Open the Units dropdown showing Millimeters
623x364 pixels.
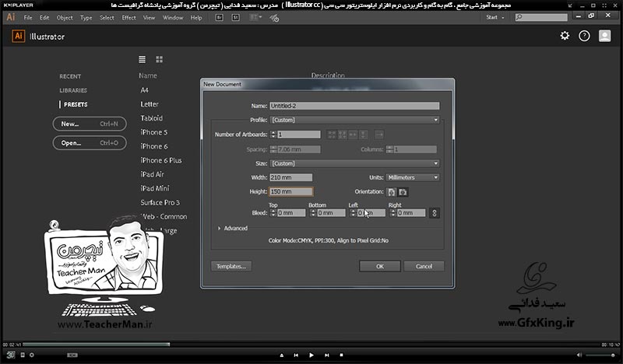click(413, 177)
